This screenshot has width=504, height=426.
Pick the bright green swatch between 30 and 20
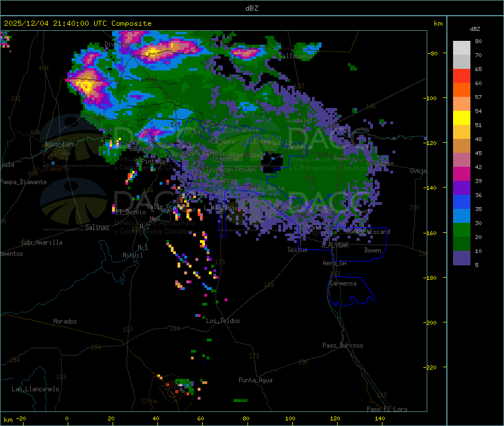(461, 230)
